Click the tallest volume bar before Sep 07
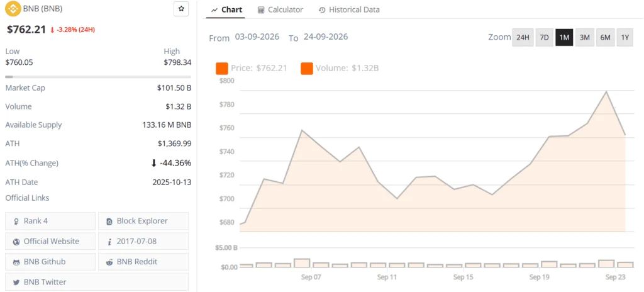The width and height of the screenshot is (644, 292). 301,263
